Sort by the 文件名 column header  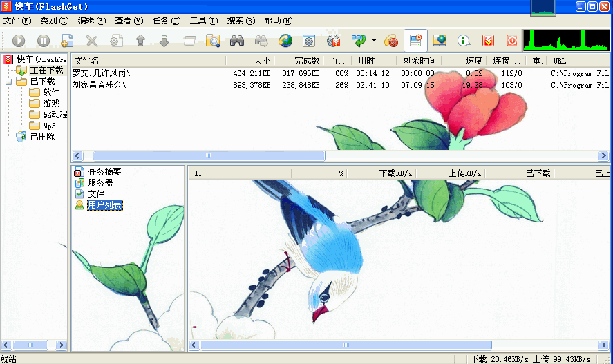pos(149,61)
